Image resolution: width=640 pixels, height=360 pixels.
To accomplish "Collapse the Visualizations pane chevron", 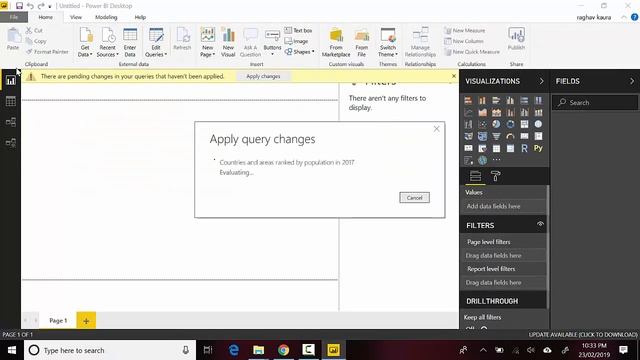I will click(542, 81).
